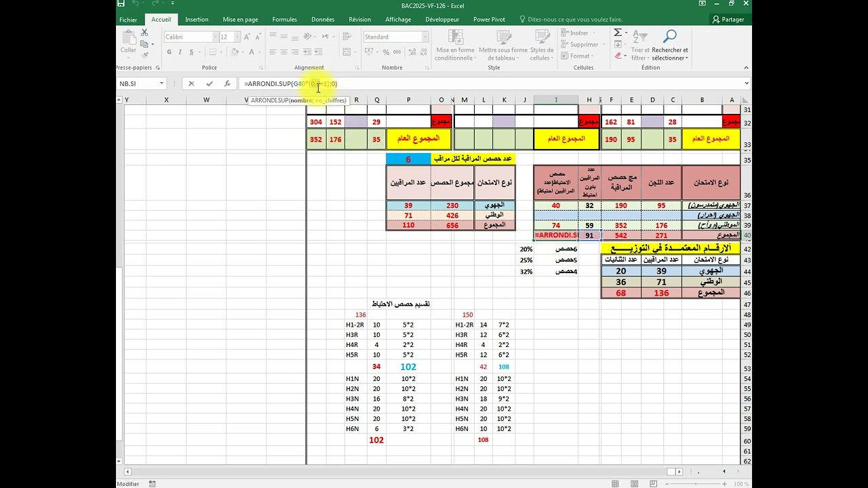Open Insert Function fx dialog
Viewport: 868px width, 488px height.
tap(227, 83)
